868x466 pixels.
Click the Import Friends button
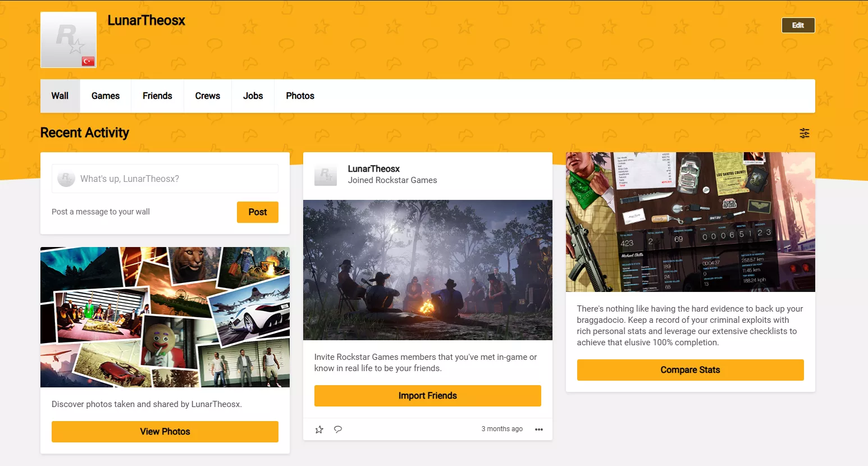[427, 396]
